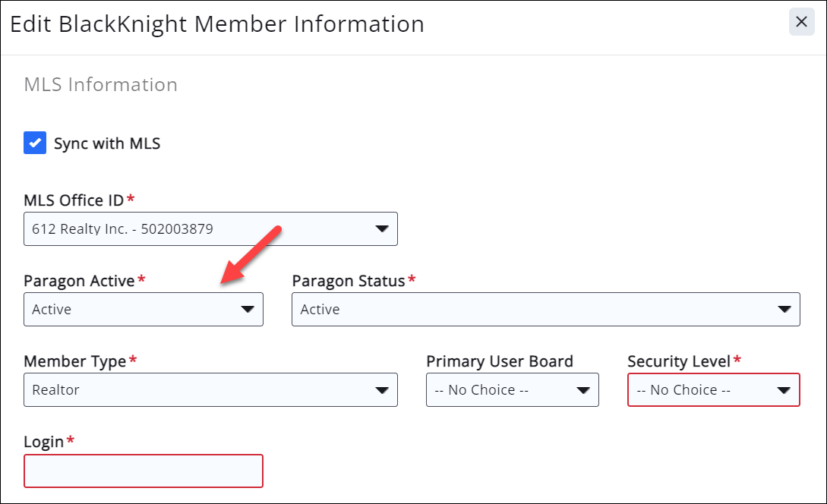Click the MLS Office ID dropdown arrow

pyautogui.click(x=381, y=228)
